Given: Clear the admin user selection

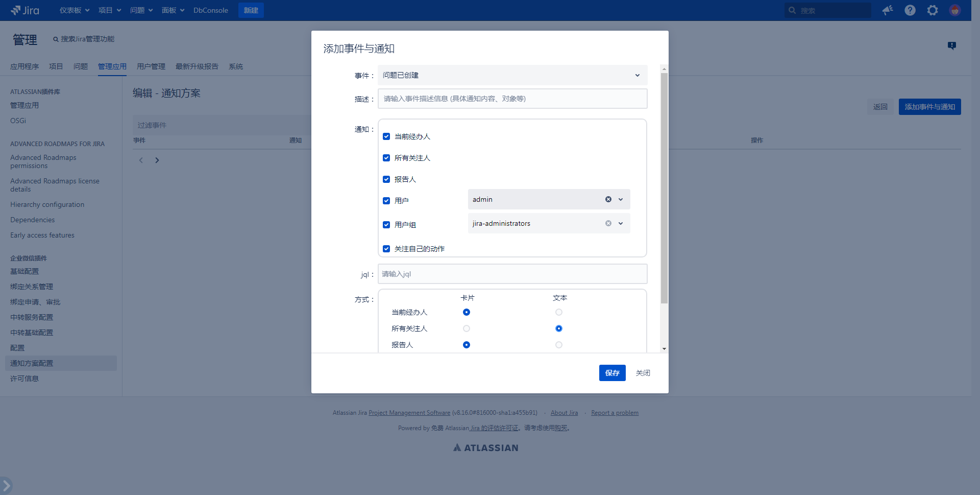Looking at the screenshot, I should tap(608, 199).
